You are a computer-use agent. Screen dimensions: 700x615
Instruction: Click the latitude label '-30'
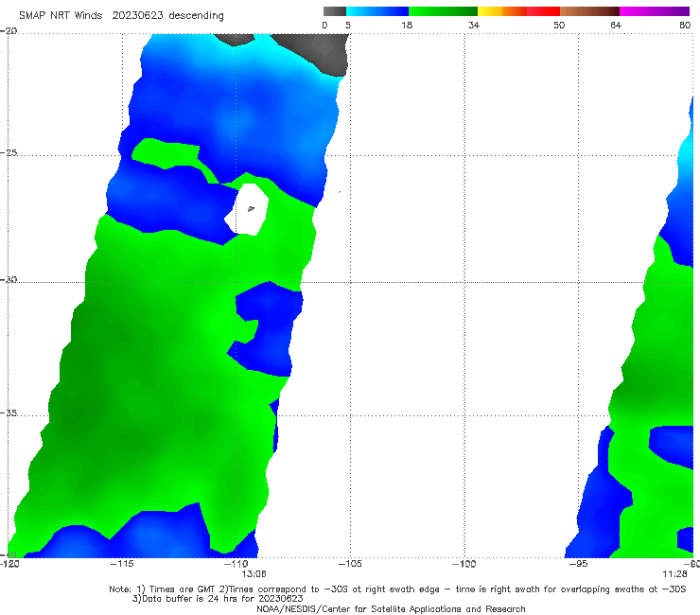[x=9, y=279]
